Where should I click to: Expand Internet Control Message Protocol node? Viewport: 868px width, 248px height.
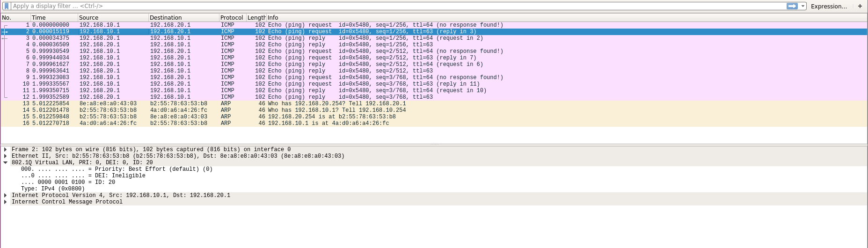[x=5, y=202]
